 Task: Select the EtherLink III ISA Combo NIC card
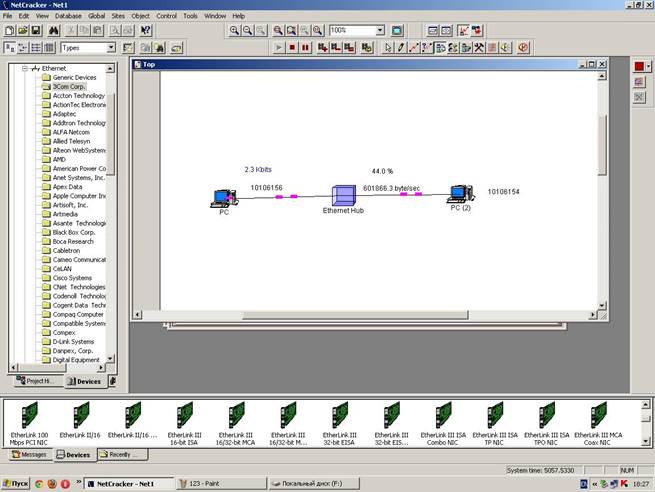tap(443, 424)
